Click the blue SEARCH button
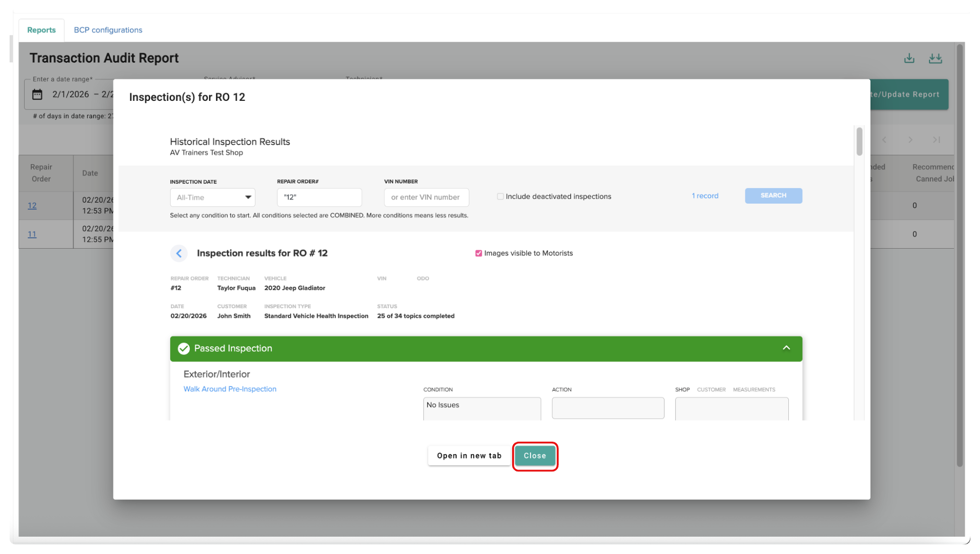This screenshot has height=554, width=980. pyautogui.click(x=773, y=195)
